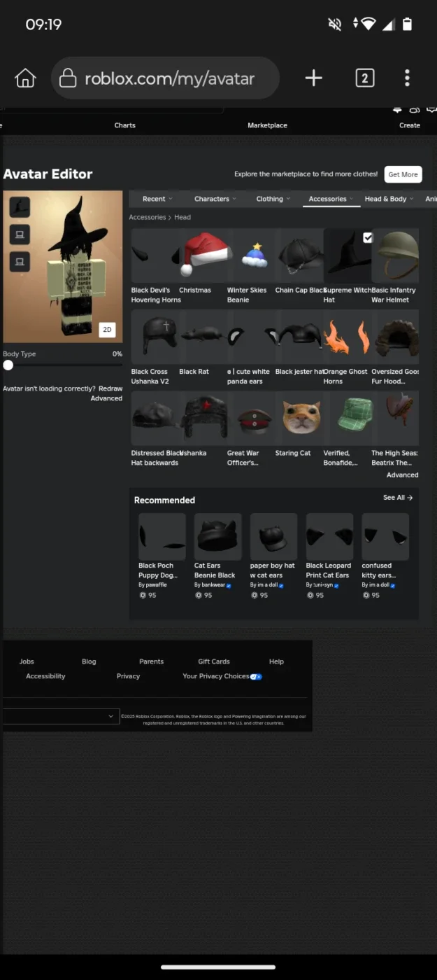Switch to the Characters tab
Image resolution: width=437 pixels, height=980 pixels.
(212, 199)
